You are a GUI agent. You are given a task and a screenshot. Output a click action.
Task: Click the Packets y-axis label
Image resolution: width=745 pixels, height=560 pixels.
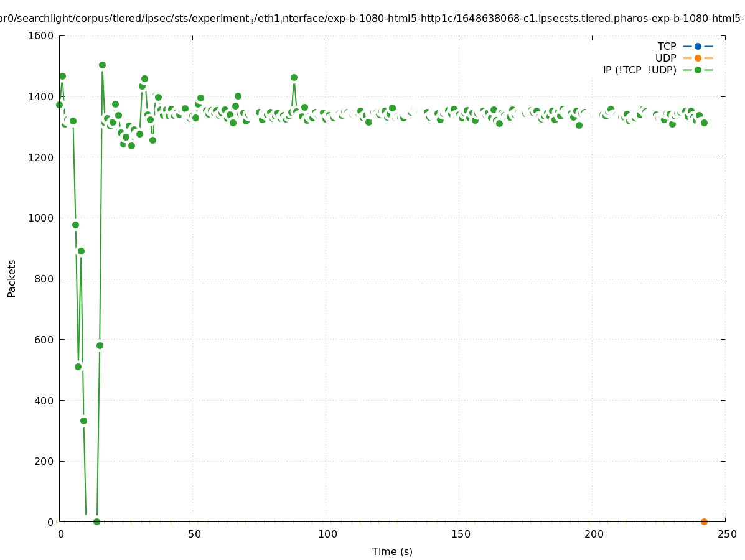point(12,278)
